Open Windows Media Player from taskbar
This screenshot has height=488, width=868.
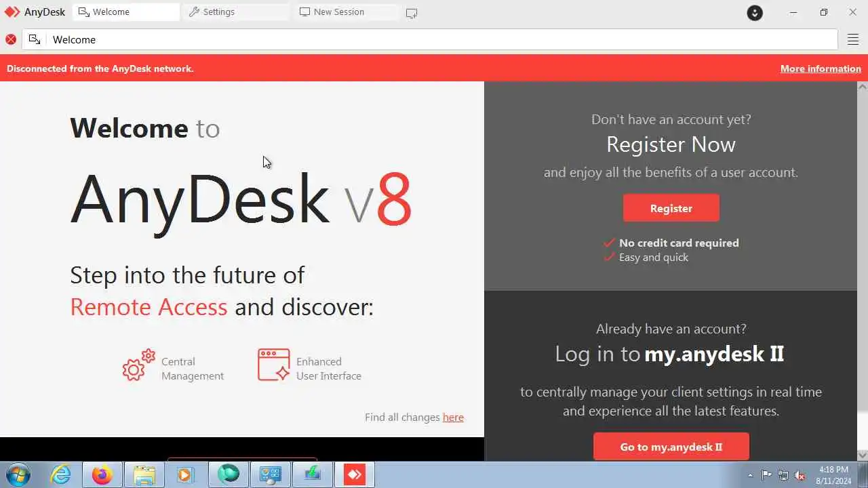(184, 474)
